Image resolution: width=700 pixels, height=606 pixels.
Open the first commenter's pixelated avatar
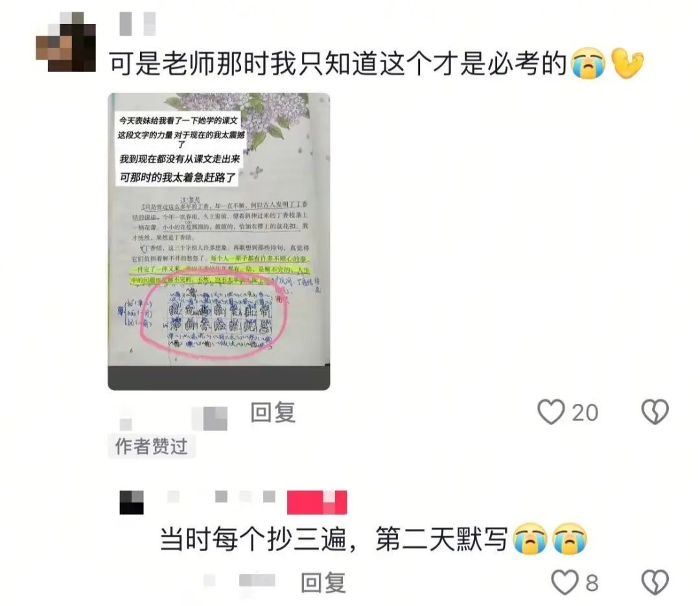[x=65, y=41]
